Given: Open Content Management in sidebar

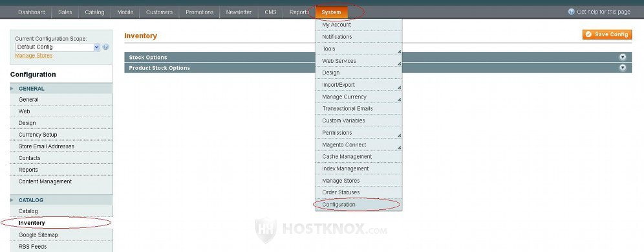Looking at the screenshot, I should click(61, 181).
